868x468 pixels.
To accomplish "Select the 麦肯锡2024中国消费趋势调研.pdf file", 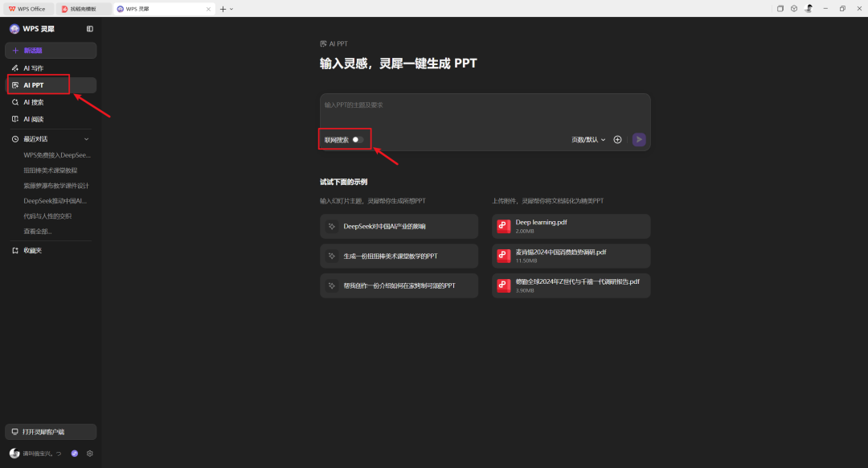I will 571,256.
